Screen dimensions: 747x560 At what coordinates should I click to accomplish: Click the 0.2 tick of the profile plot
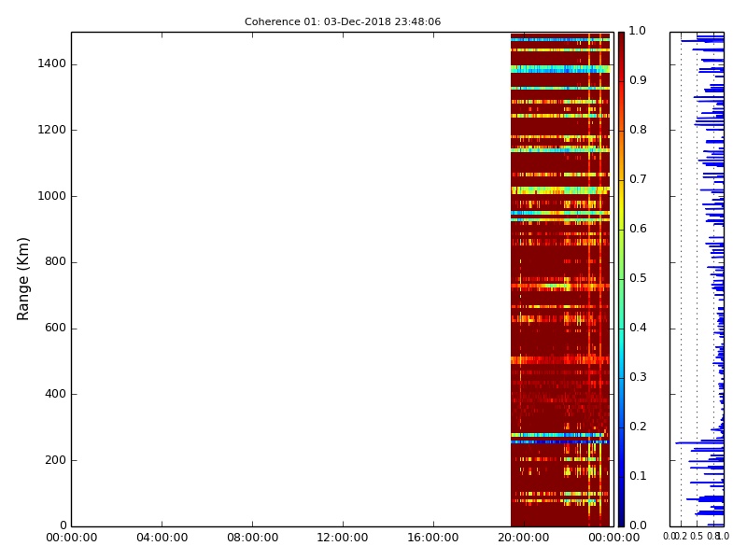click(682, 537)
